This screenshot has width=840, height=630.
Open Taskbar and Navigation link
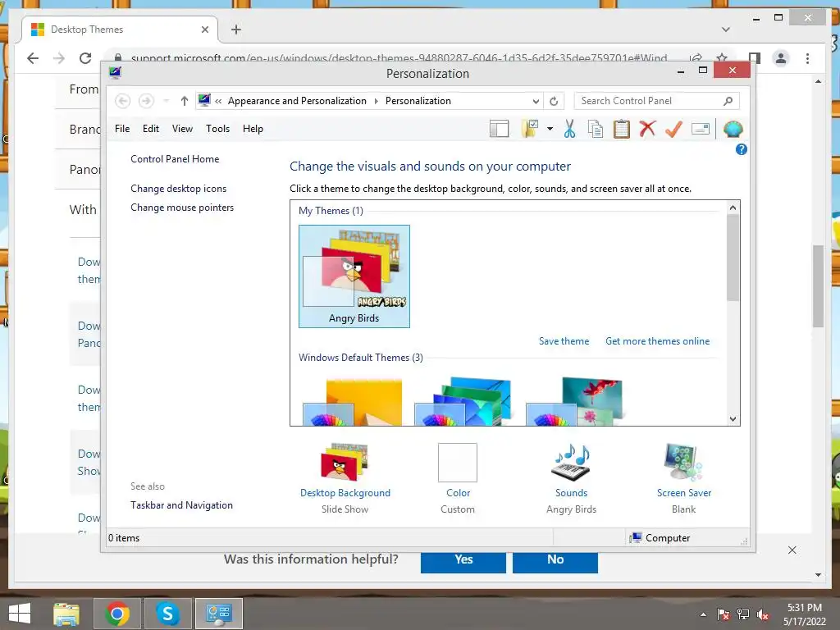click(181, 505)
